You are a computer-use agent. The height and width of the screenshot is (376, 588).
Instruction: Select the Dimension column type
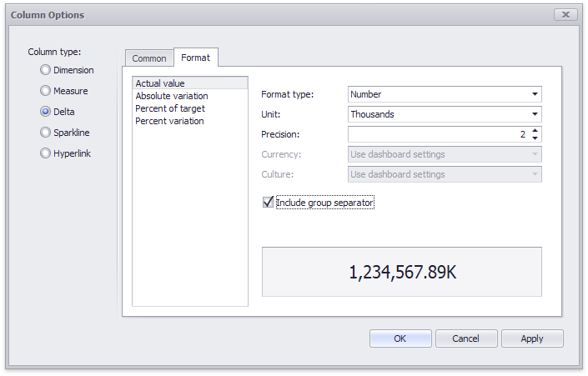point(46,71)
